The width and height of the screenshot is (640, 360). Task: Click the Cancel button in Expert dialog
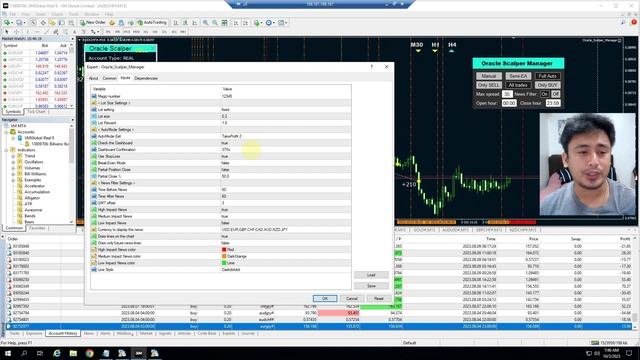(352, 298)
